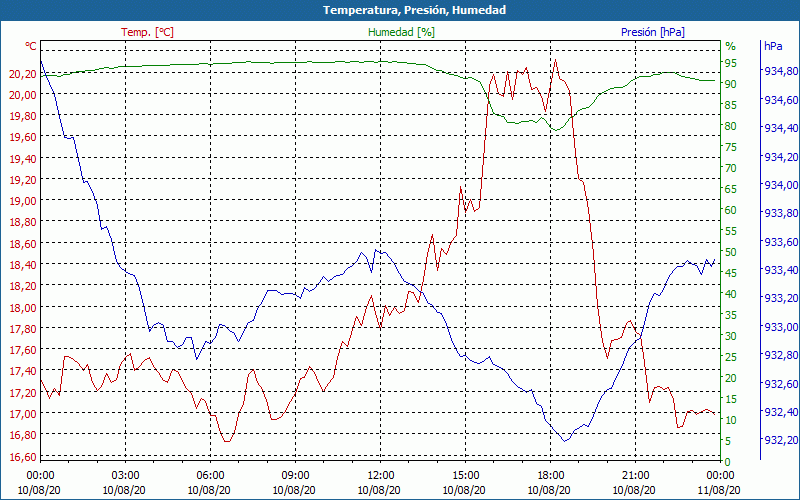This screenshot has width=800, height=500.
Task: Click temperature axis value '18,20'
Action: pyautogui.click(x=23, y=286)
